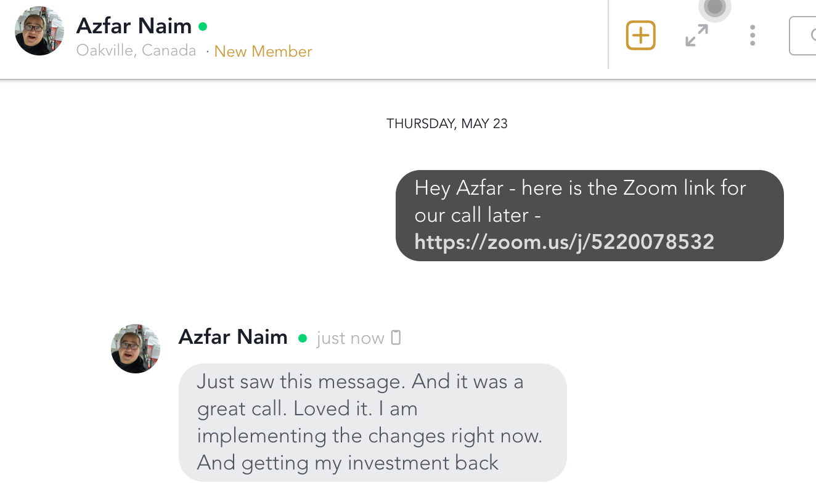
Task: Click the "New Member" label
Action: (x=263, y=51)
